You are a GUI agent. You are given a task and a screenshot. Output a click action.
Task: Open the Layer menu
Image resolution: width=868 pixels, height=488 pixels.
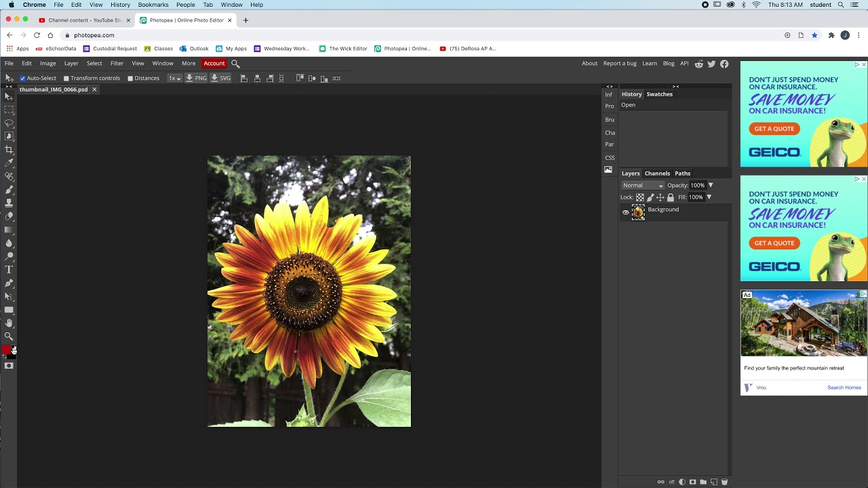[x=71, y=64]
